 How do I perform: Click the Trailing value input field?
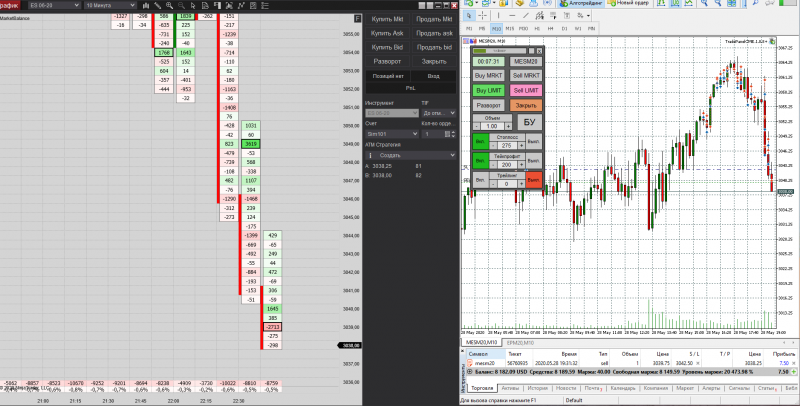coord(507,184)
